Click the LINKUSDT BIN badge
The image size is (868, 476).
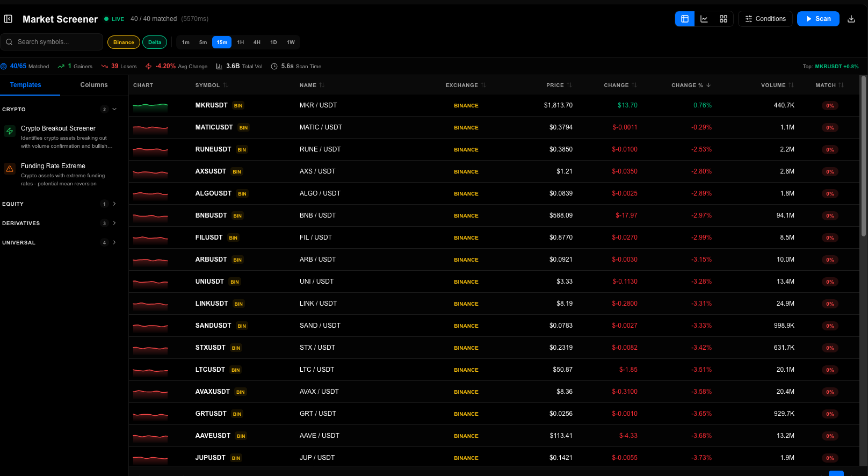pos(238,304)
